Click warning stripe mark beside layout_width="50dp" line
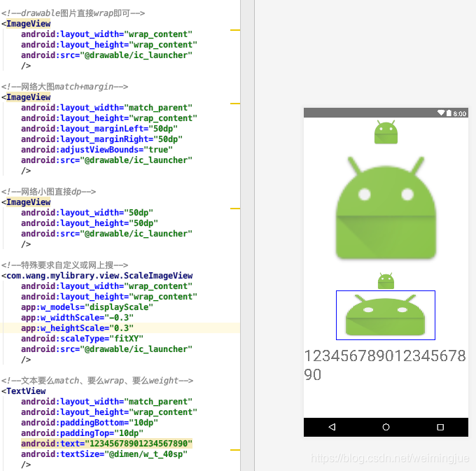476x471 pixels. point(235,209)
